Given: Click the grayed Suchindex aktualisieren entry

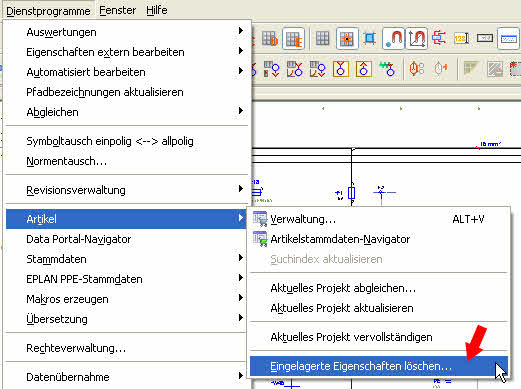Looking at the screenshot, I should (379, 259).
